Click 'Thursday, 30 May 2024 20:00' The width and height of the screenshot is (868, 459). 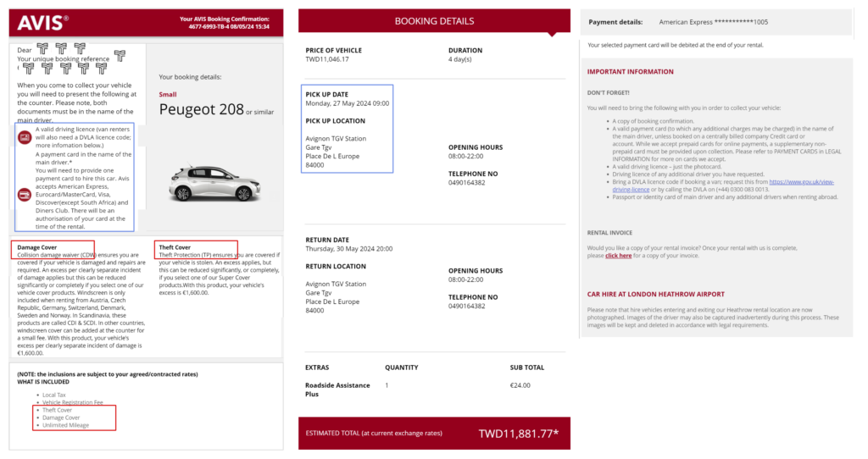[x=349, y=249]
